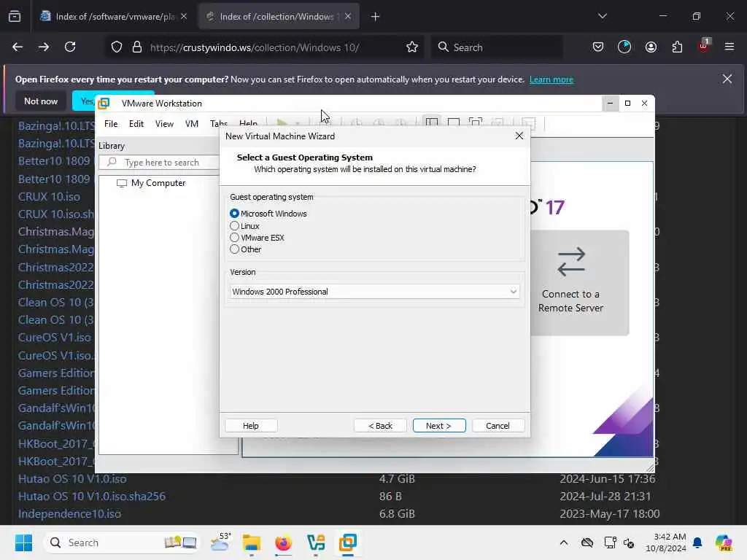Click the VMware library search field

160,163
